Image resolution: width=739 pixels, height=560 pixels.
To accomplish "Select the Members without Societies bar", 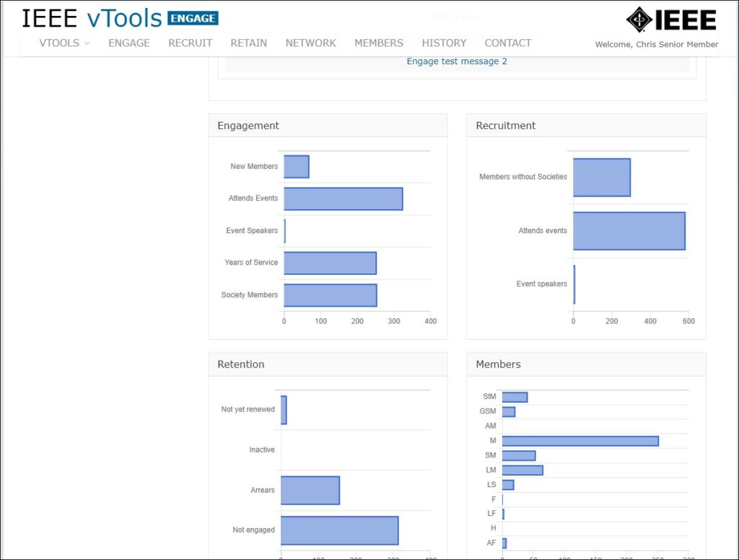I will [x=601, y=177].
